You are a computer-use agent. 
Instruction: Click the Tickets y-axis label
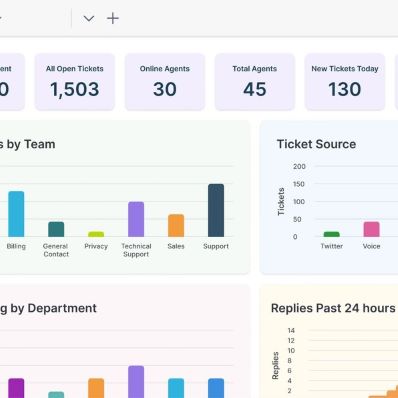coord(281,201)
